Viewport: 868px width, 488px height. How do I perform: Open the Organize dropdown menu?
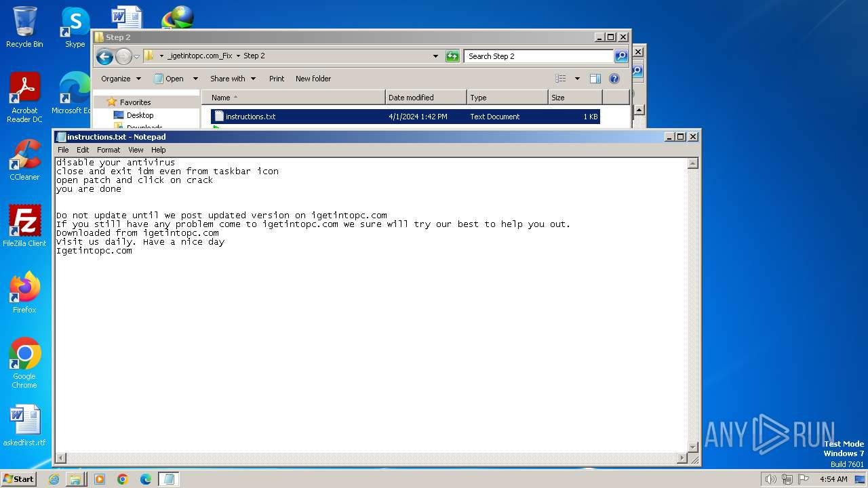point(121,79)
